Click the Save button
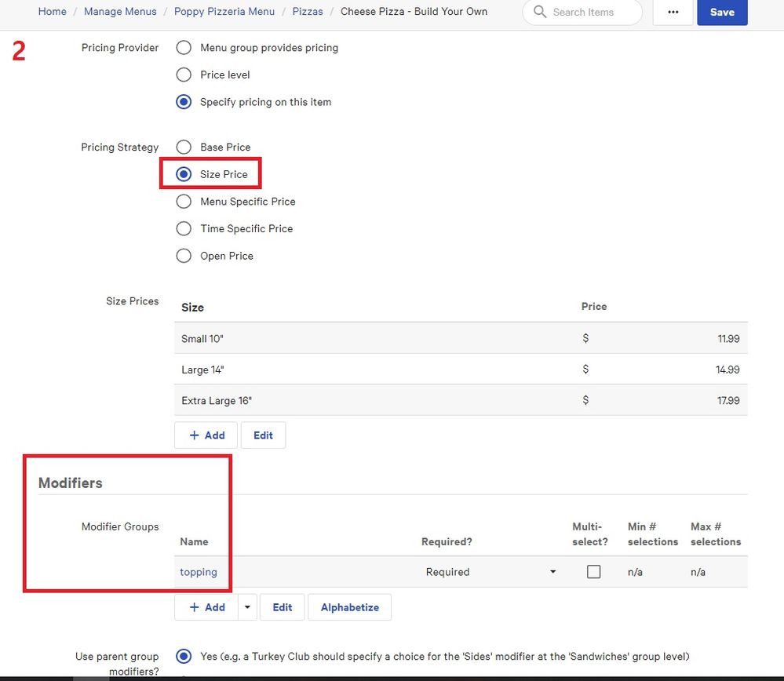784x681 pixels. 721,13
